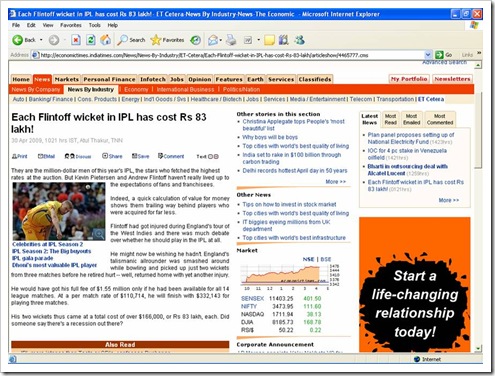Click the scrollbar down arrow
495x376 pixels.
pos(478,348)
